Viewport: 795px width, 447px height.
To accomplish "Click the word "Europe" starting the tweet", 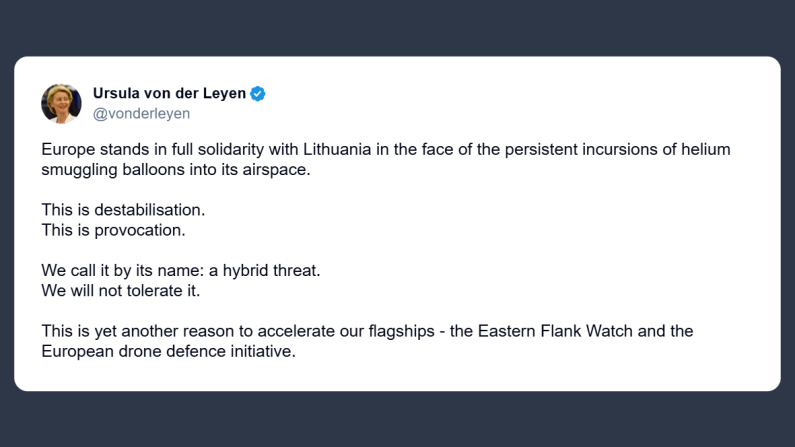I will (x=67, y=149).
